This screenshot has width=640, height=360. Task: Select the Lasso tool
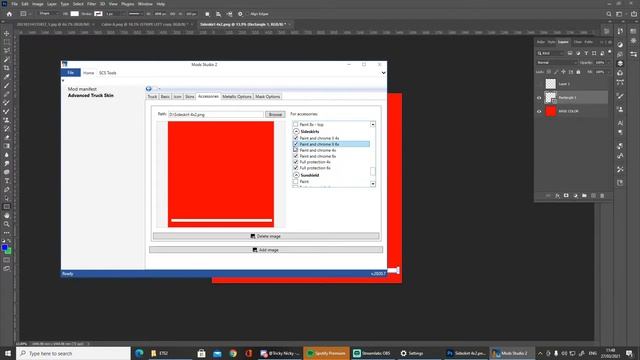point(7,51)
